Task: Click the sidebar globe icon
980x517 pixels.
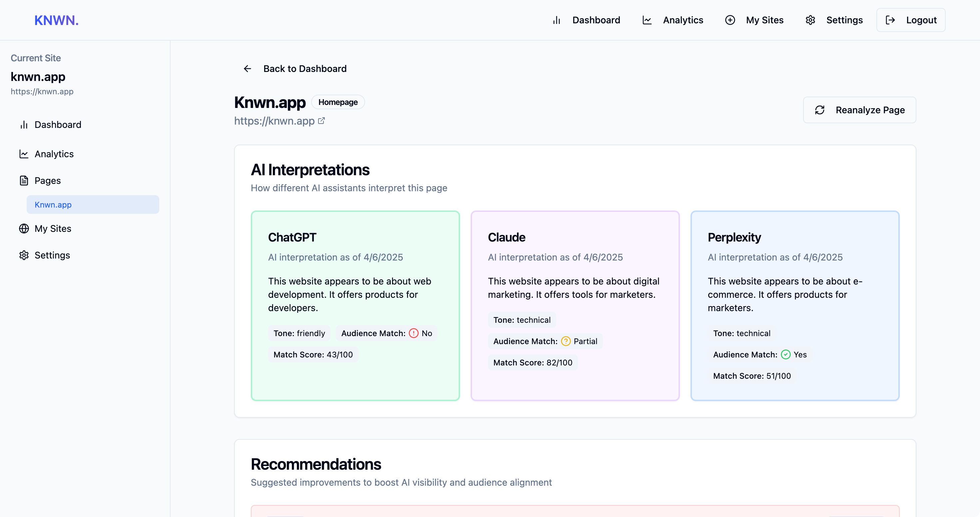Action: click(24, 228)
